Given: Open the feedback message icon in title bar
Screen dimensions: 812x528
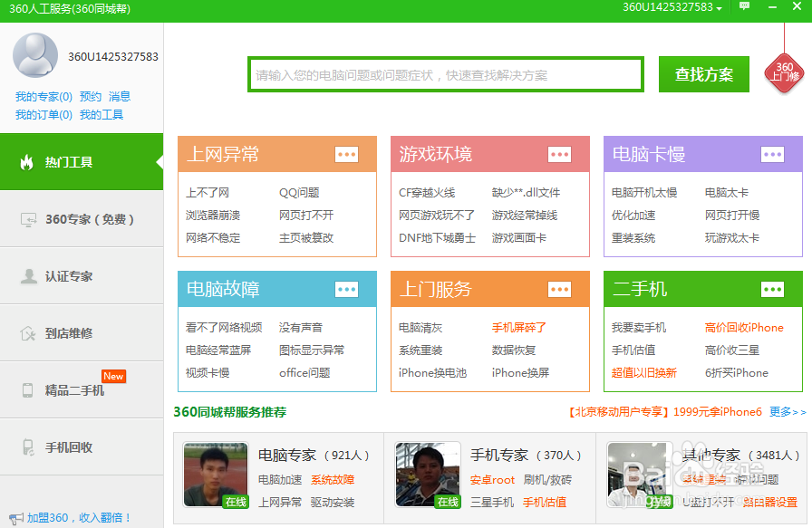Looking at the screenshot, I should 744,6.
